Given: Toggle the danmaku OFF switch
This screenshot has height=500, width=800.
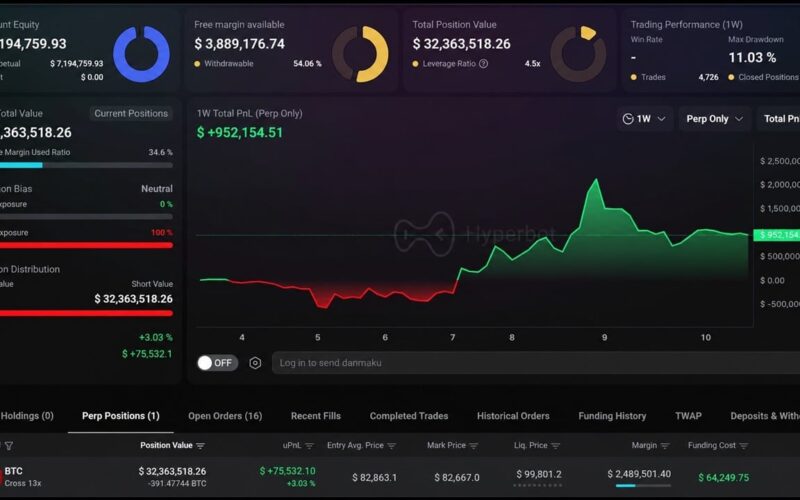Looking at the screenshot, I should point(217,363).
